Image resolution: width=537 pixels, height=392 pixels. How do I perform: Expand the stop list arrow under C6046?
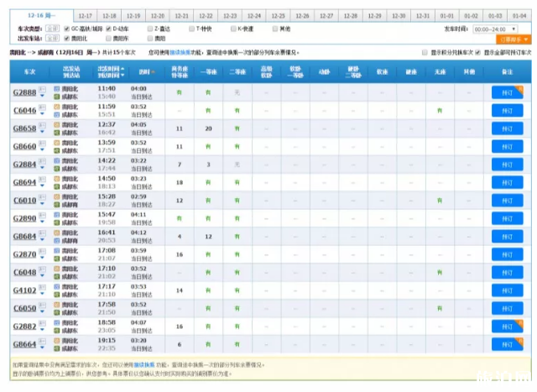click(42, 114)
